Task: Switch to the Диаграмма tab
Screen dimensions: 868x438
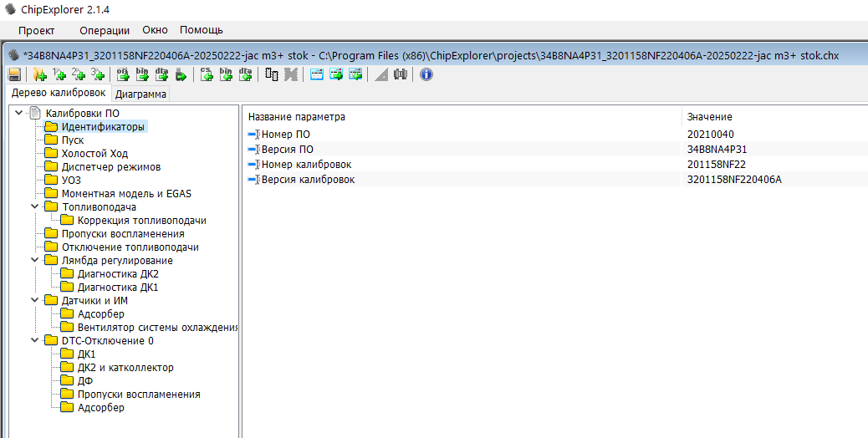Action: [140, 94]
